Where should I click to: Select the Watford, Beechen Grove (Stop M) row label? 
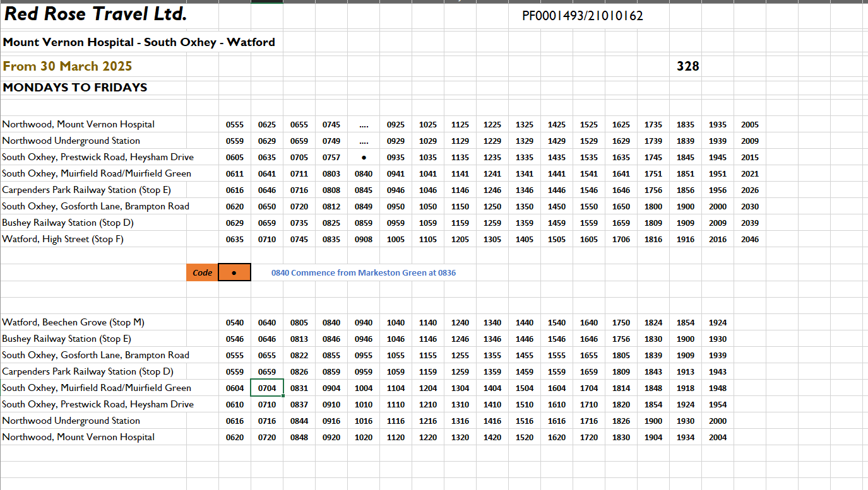click(73, 322)
